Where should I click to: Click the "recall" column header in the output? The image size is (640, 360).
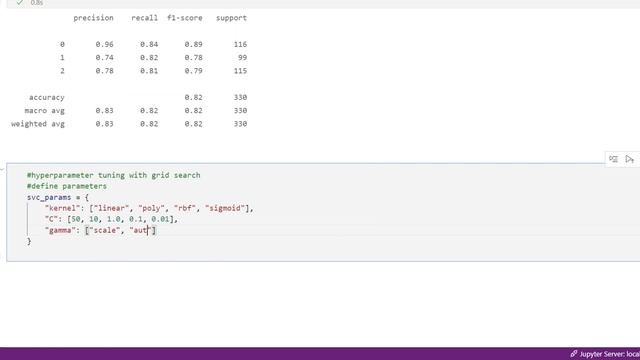(x=144, y=18)
